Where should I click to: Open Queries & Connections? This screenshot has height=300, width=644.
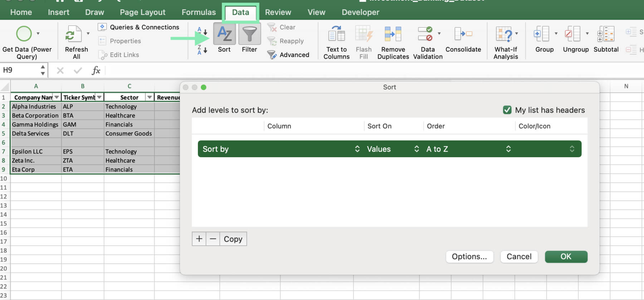coord(138,27)
